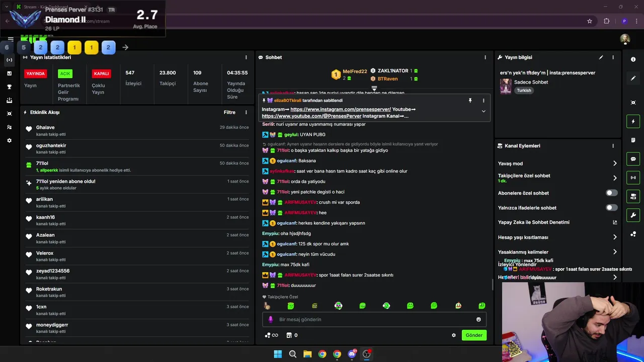Image resolution: width=644 pixels, height=362 pixels.
Task: Open Kanal Eylemleri three-dot menu
Action: (613, 146)
